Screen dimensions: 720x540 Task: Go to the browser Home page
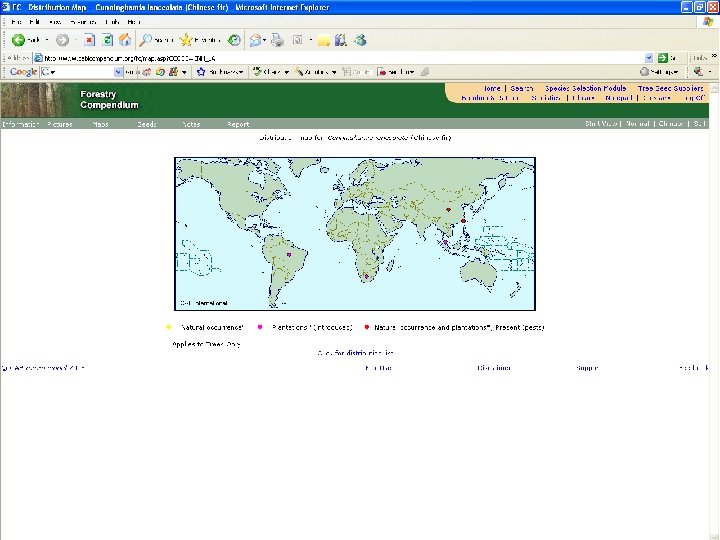coord(125,40)
